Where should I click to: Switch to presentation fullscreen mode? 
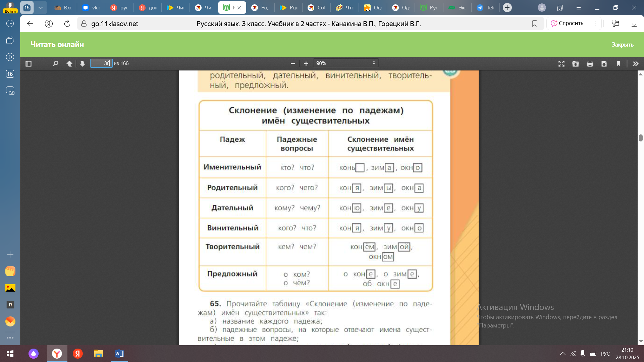pos(561,63)
